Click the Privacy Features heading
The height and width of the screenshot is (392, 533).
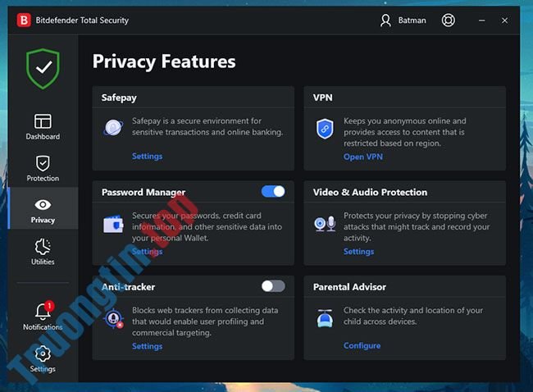click(x=164, y=62)
